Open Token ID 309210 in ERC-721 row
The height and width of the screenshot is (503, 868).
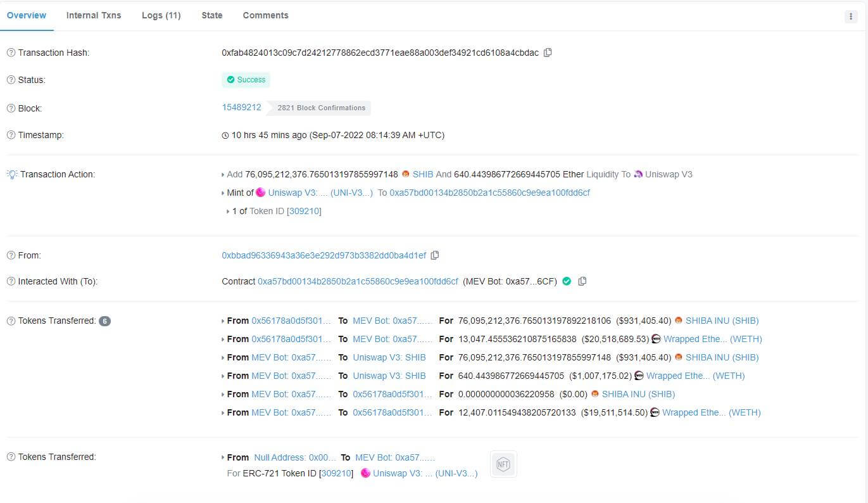coord(336,473)
